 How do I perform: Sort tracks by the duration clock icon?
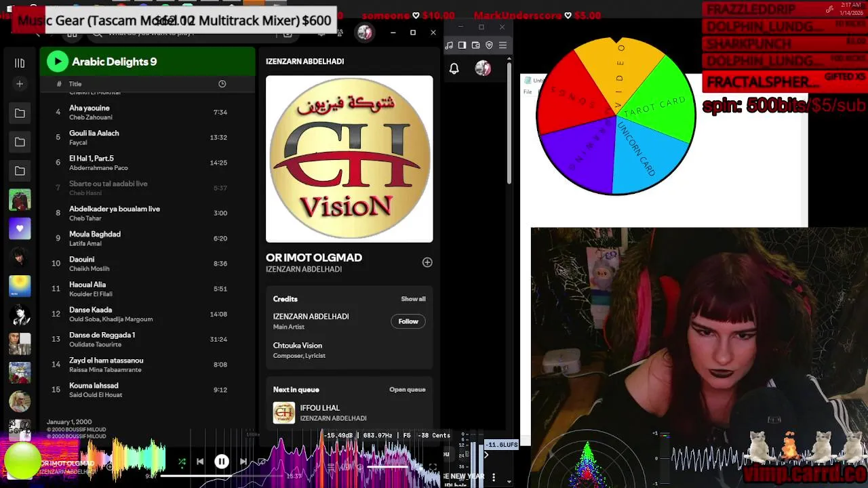tap(222, 84)
